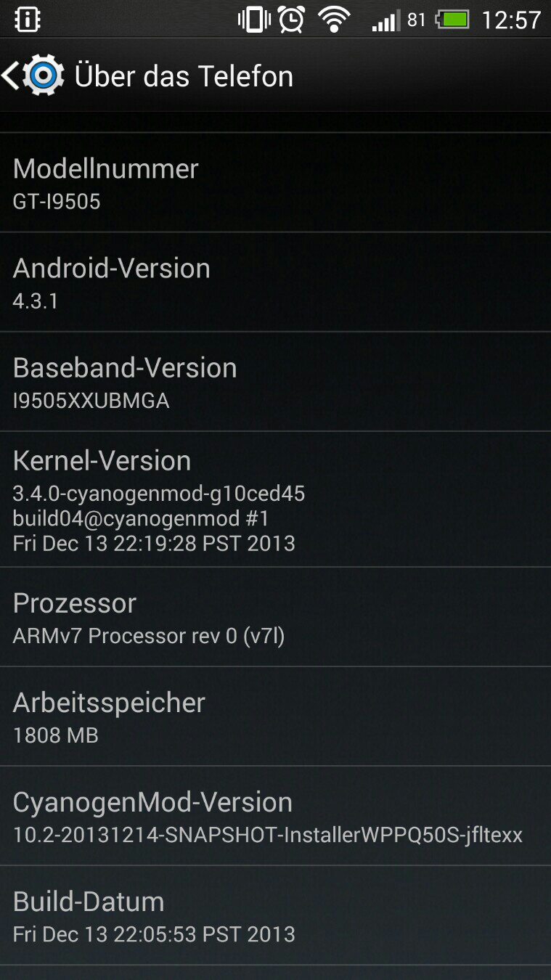Tap the cellular signal bars icon

(x=385, y=20)
